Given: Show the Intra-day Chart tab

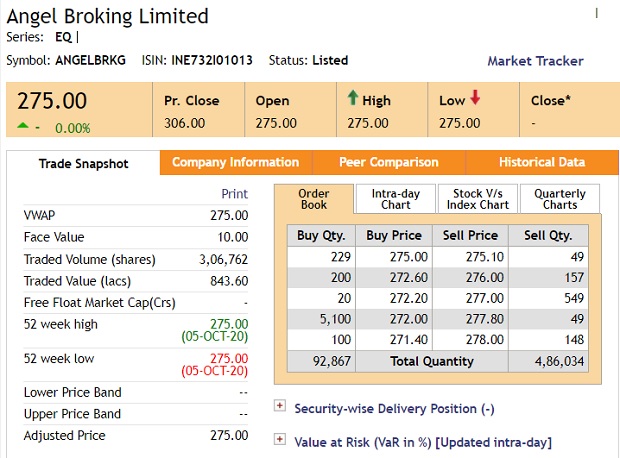Looking at the screenshot, I should pos(396,198).
